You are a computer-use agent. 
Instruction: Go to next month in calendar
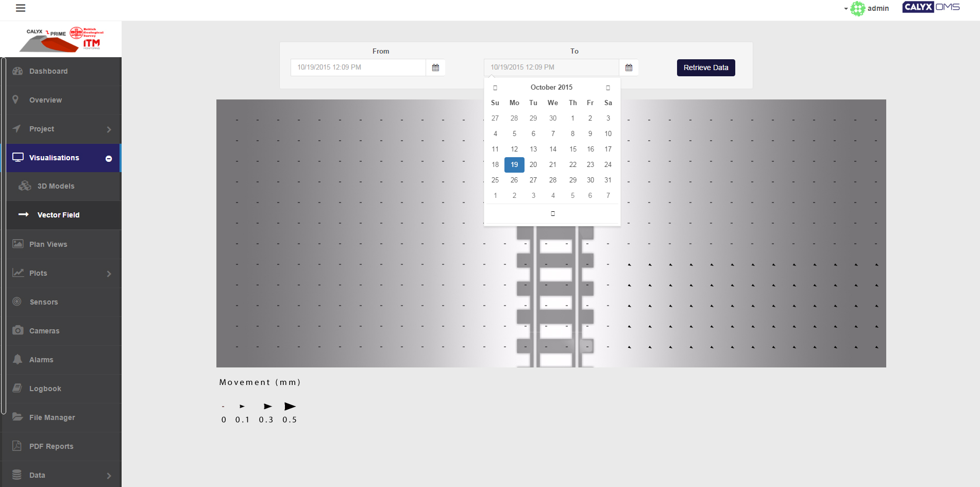(608, 88)
